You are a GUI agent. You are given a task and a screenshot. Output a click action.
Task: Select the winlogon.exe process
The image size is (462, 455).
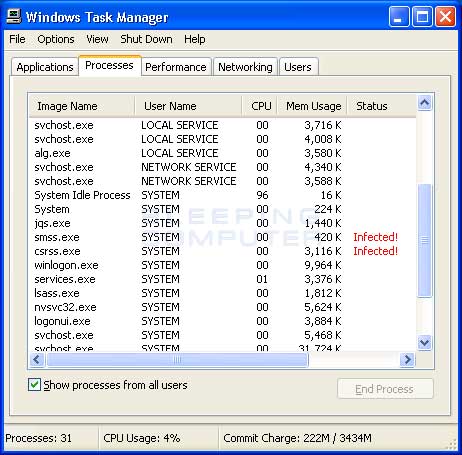coord(222,265)
